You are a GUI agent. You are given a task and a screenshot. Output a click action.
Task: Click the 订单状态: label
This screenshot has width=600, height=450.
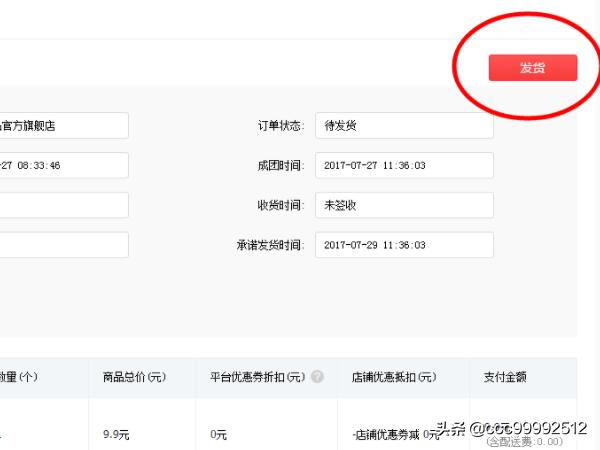click(281, 126)
